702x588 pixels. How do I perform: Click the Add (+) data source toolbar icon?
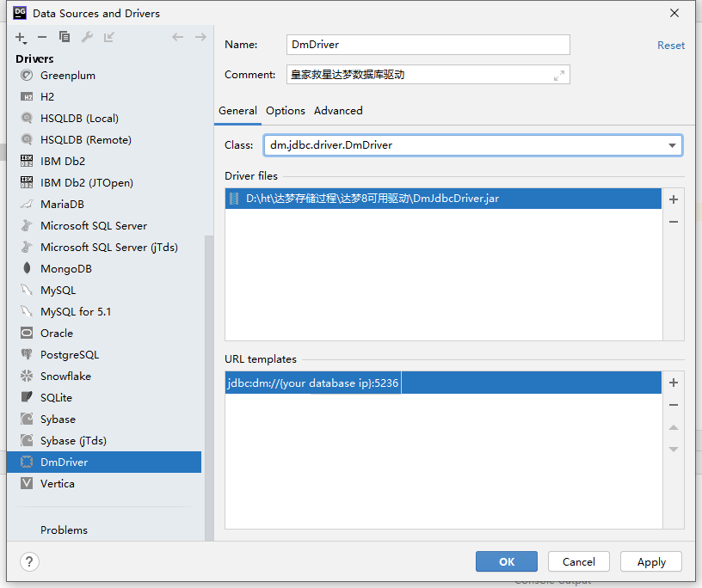(x=21, y=38)
